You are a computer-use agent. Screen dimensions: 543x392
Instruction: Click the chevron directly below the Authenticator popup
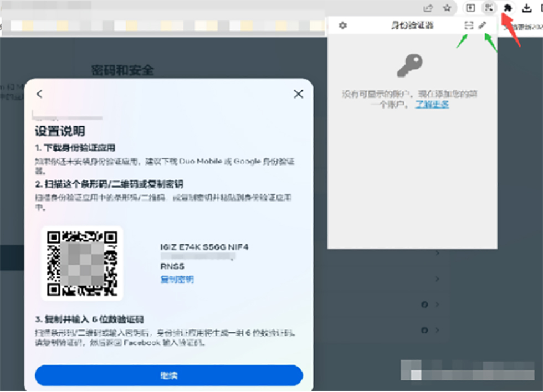pos(437,254)
